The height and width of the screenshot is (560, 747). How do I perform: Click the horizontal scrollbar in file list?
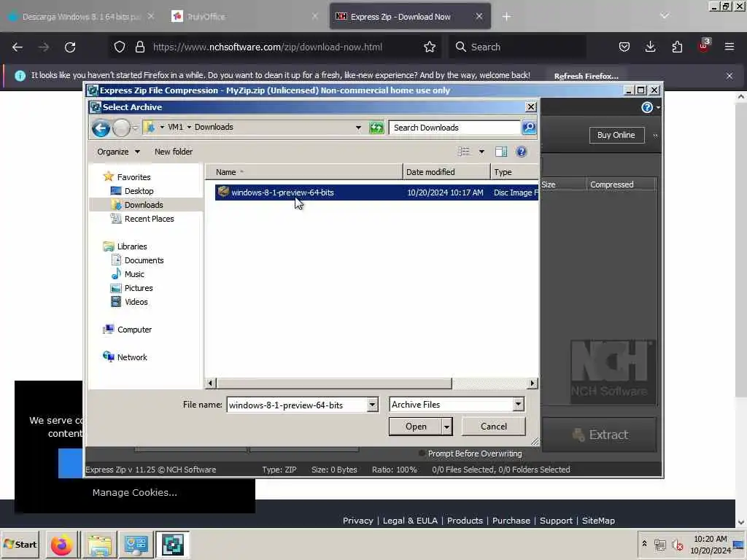point(333,384)
